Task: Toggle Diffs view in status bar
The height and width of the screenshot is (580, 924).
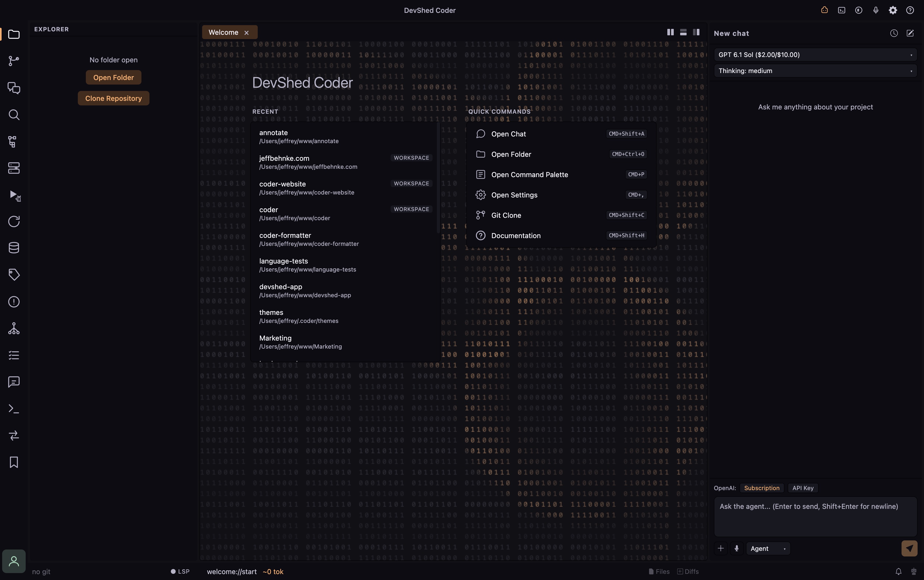Action: point(688,571)
